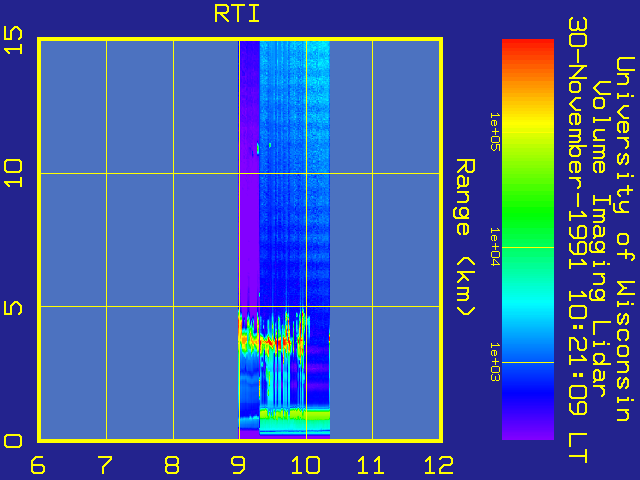Click the x-axis label 7

tap(105, 465)
